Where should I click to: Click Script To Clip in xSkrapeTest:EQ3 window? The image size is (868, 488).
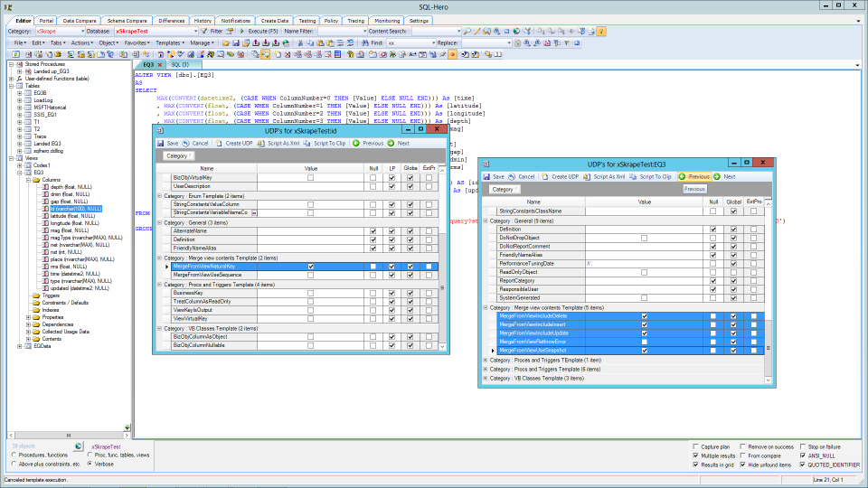pos(650,176)
